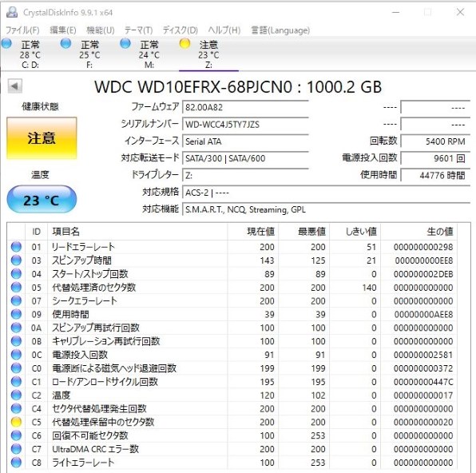The height and width of the screenshot is (473, 476).
Task: Click the blue status orb for drive M:
Action: pyautogui.click(x=125, y=44)
